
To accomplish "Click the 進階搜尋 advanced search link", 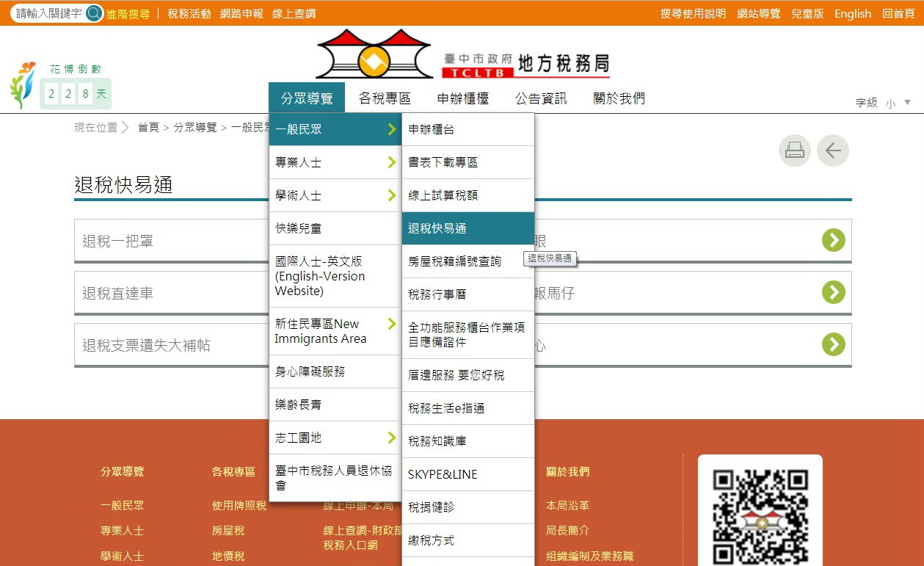I will click(x=128, y=14).
